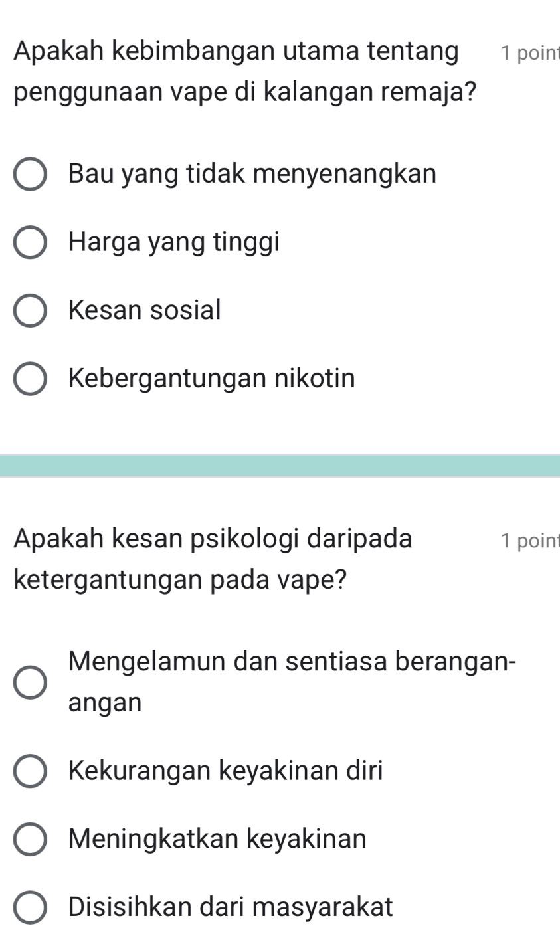The height and width of the screenshot is (940, 560).
Task: Choose the 'Harga yang tinggi' radio circle
Action: point(31,243)
